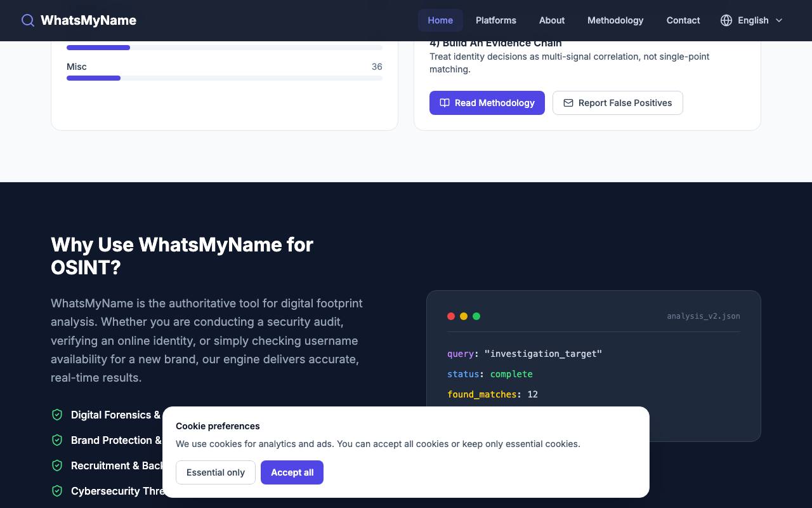
Task: Click the 'Why Use WhatsMyName for OSINT?' heading
Action: coord(182,256)
